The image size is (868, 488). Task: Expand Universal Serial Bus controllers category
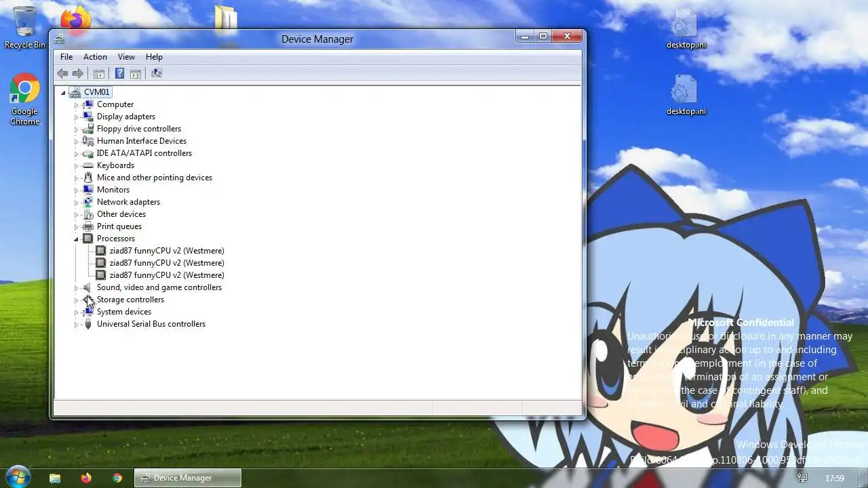tap(76, 325)
